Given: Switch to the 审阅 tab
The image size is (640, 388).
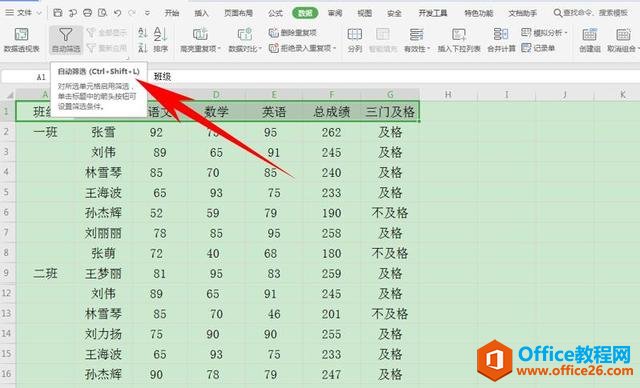Looking at the screenshot, I should (x=335, y=13).
